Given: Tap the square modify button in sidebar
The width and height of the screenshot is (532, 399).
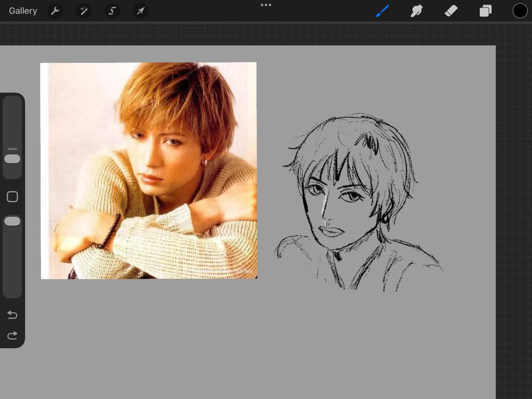Looking at the screenshot, I should 12,197.
